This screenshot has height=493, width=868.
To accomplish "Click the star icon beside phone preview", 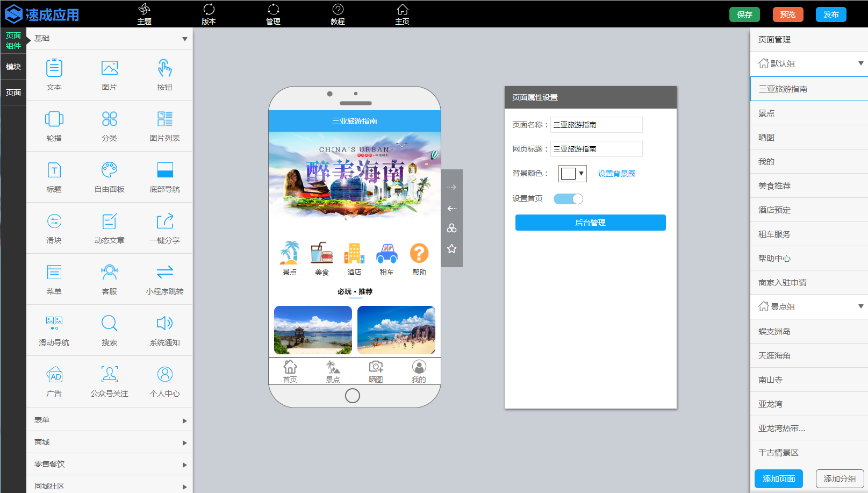I will point(451,248).
